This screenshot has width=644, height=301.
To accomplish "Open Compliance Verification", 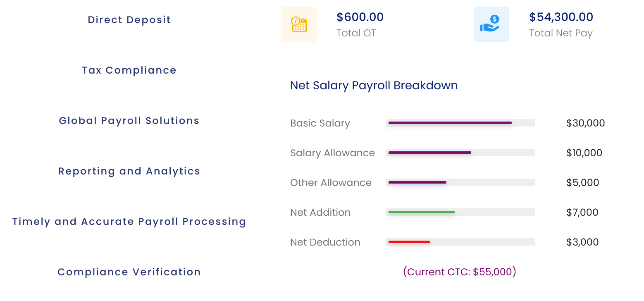I will (x=129, y=272).
